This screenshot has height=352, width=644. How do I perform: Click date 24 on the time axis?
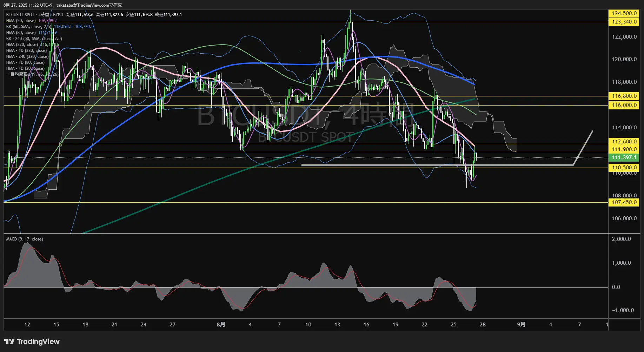[x=144, y=325]
